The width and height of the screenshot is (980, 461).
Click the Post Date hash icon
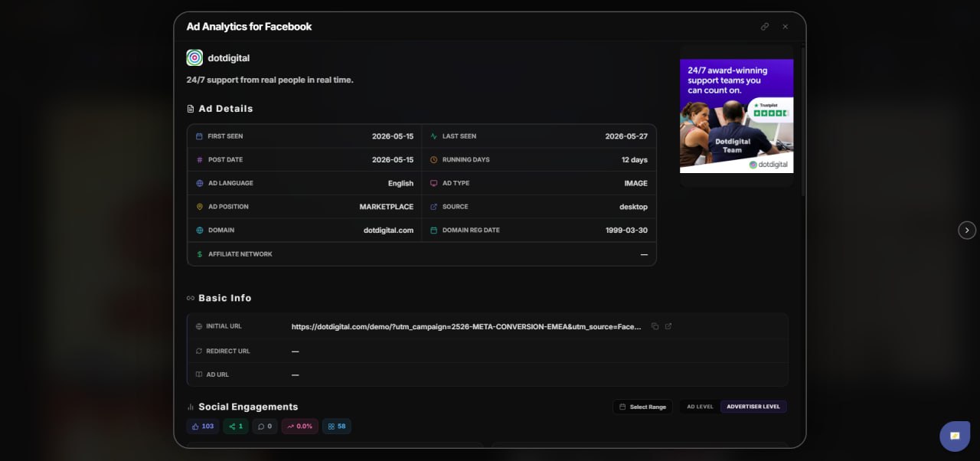(x=199, y=160)
